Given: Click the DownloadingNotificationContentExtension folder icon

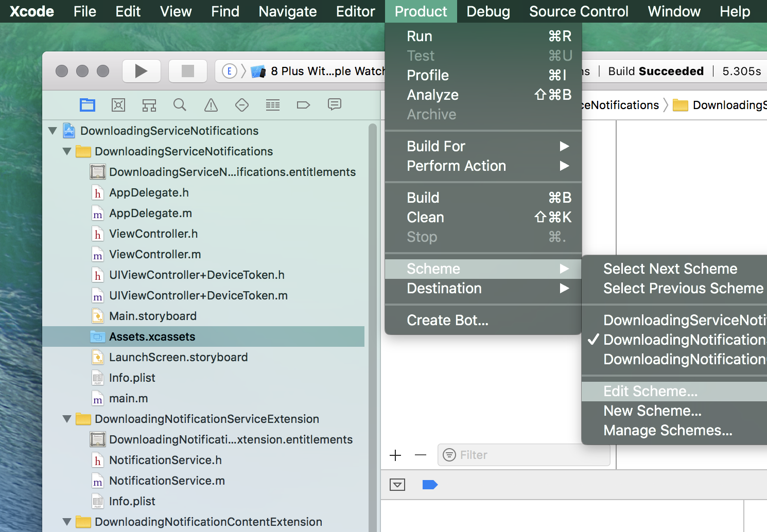Looking at the screenshot, I should tap(83, 522).
